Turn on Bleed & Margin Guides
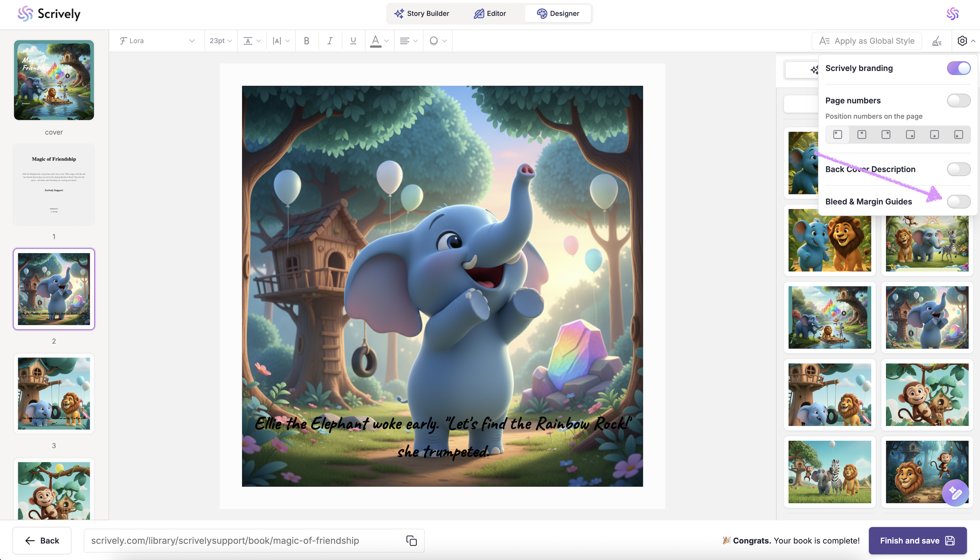The height and width of the screenshot is (560, 980). click(x=958, y=201)
